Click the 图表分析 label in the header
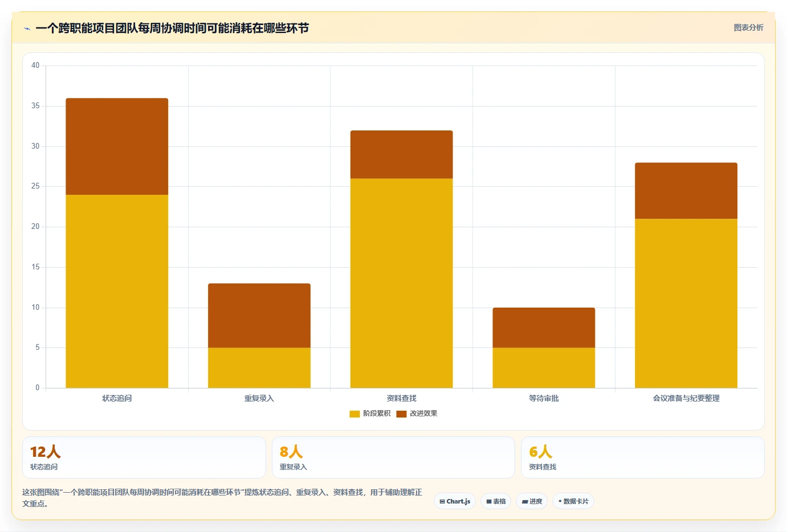This screenshot has height=532, width=787. [x=748, y=27]
